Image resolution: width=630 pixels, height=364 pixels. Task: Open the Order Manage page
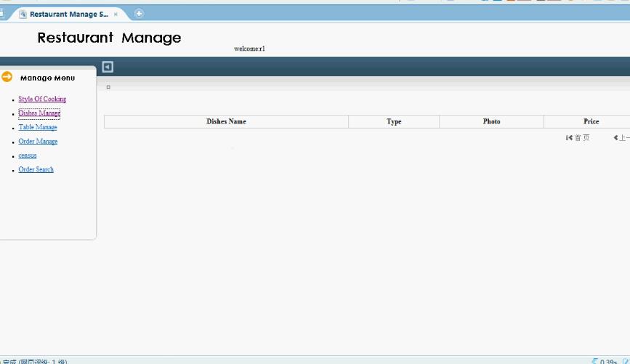[38, 142]
